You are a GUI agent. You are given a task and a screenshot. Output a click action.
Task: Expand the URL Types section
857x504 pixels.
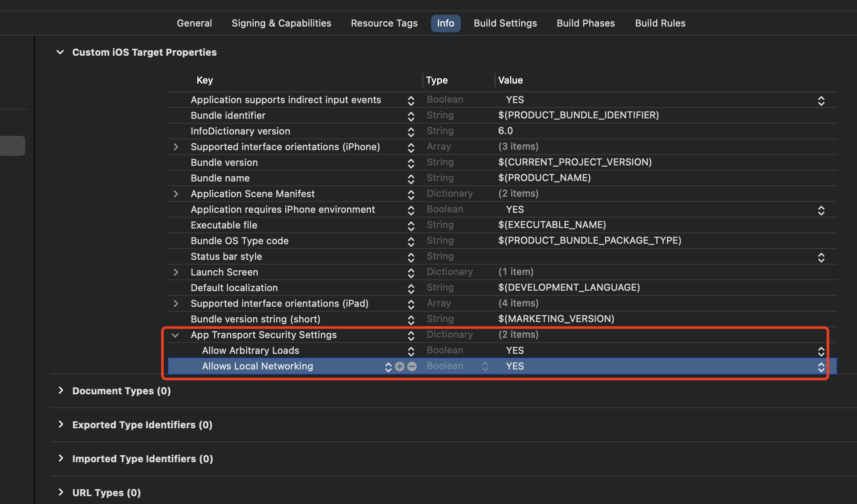tap(61, 492)
